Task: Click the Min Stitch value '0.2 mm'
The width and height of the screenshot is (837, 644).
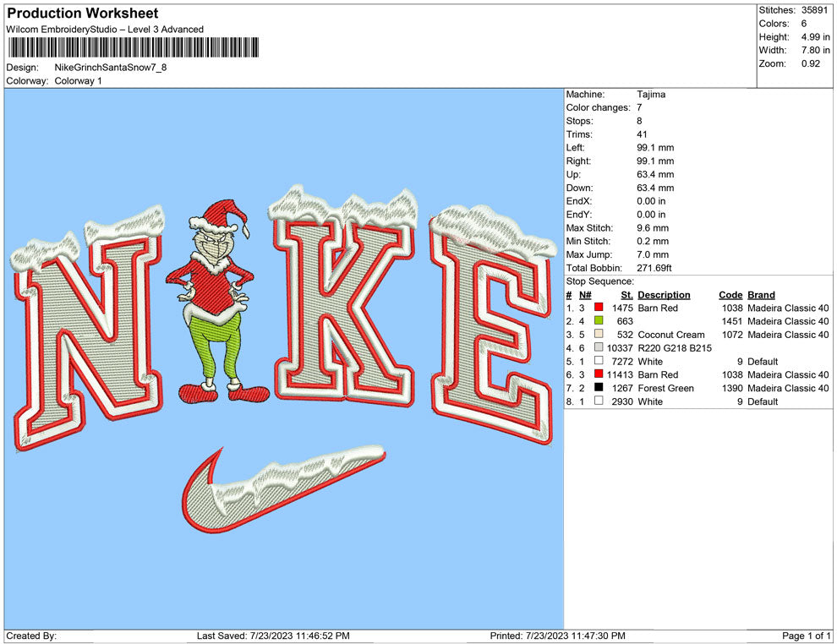Action: pos(653,241)
